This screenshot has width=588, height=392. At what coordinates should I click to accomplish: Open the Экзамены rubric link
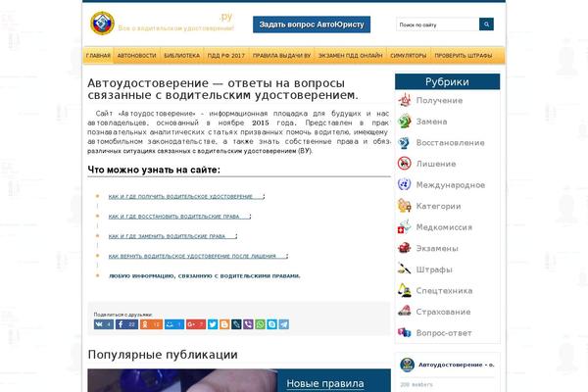437,248
